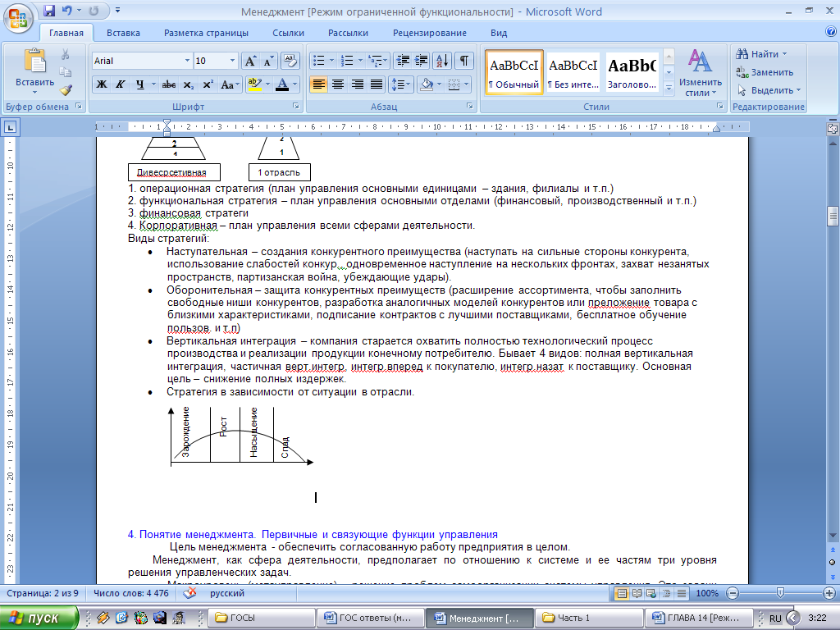Open the Вставка tab
This screenshot has height=630, width=840.
123,33
